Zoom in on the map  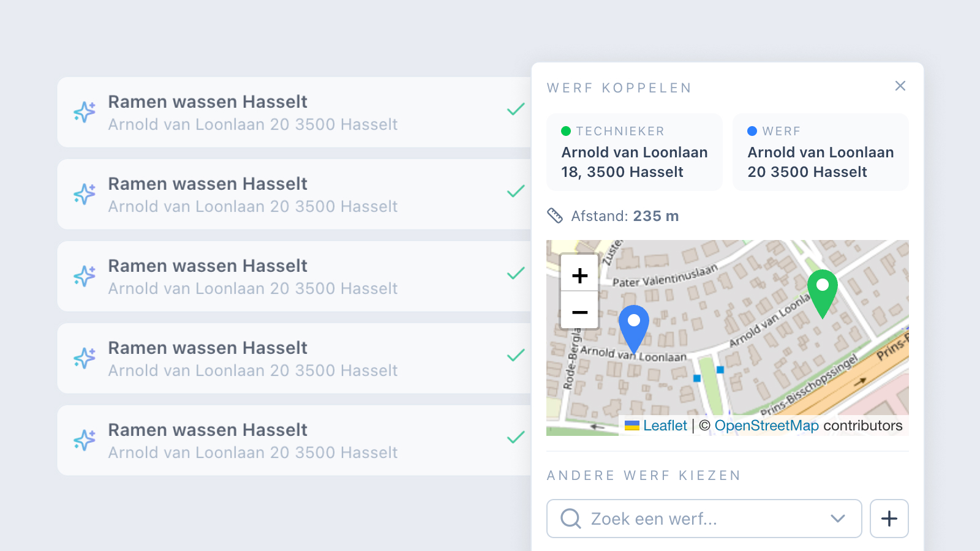pyautogui.click(x=579, y=275)
